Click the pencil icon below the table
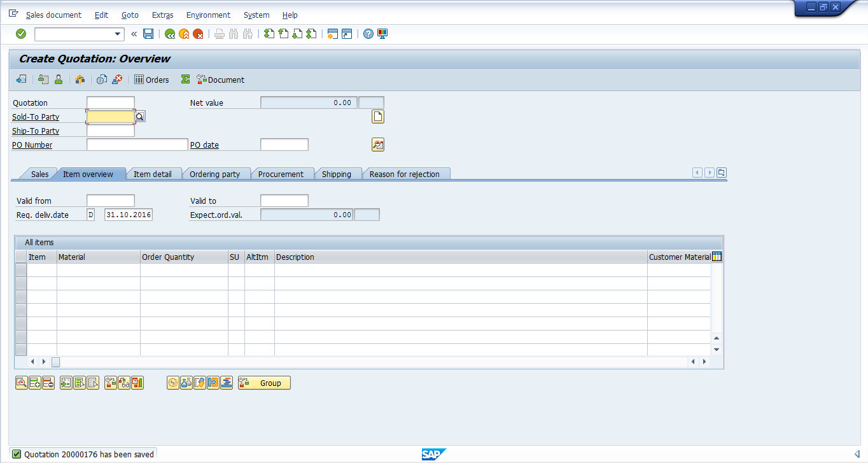868x463 pixels. [200, 383]
